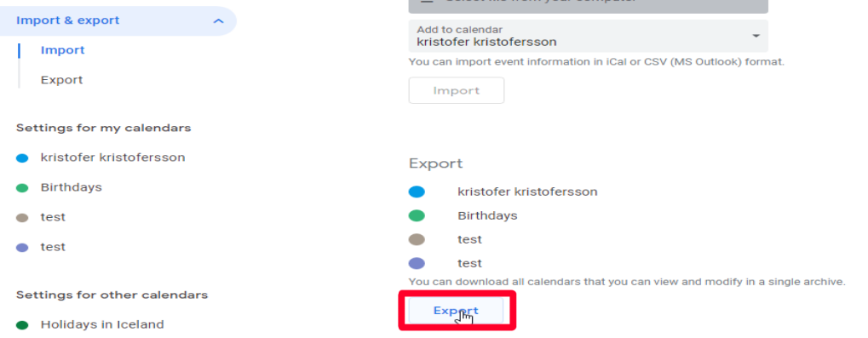Select Export in the sidebar
The image size is (868, 338).
(x=61, y=80)
